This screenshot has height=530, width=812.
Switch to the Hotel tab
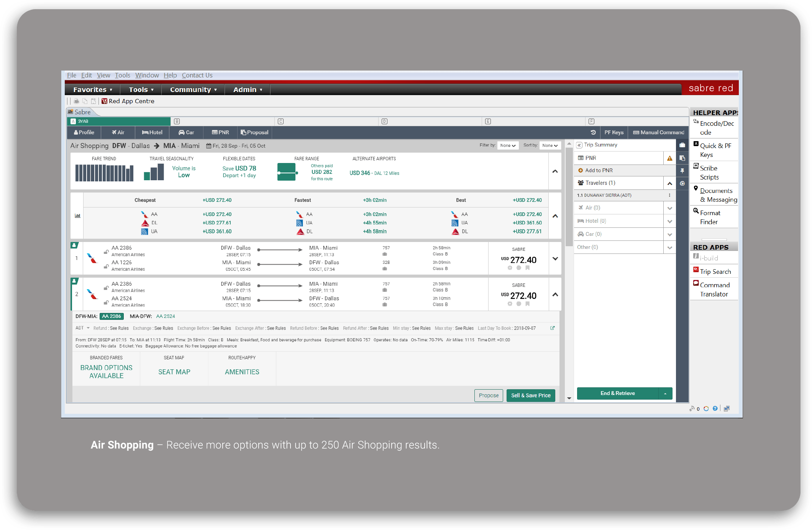[x=152, y=132]
